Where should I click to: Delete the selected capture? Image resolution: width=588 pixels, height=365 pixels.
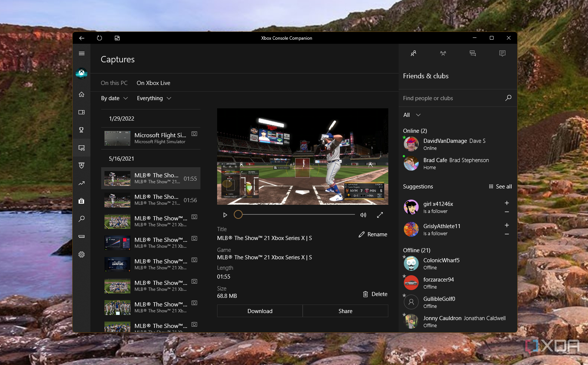pyautogui.click(x=375, y=294)
